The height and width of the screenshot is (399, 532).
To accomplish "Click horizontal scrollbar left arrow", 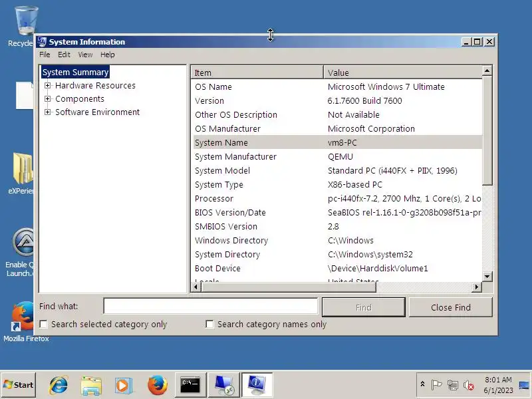I will pyautogui.click(x=196, y=287).
